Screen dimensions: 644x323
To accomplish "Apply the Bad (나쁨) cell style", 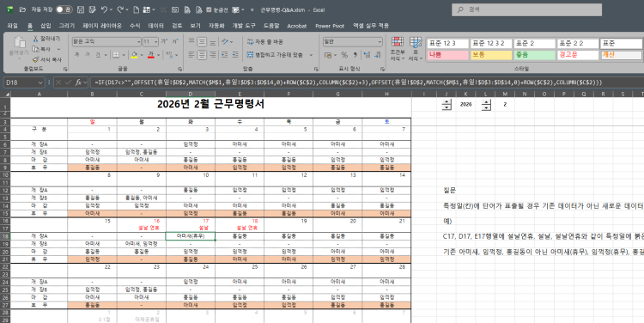I will click(x=447, y=55).
